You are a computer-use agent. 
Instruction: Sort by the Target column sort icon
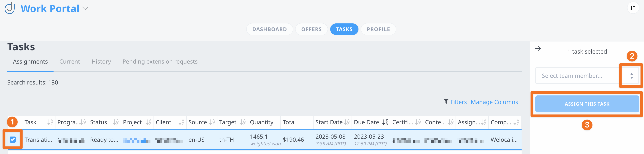(243, 122)
